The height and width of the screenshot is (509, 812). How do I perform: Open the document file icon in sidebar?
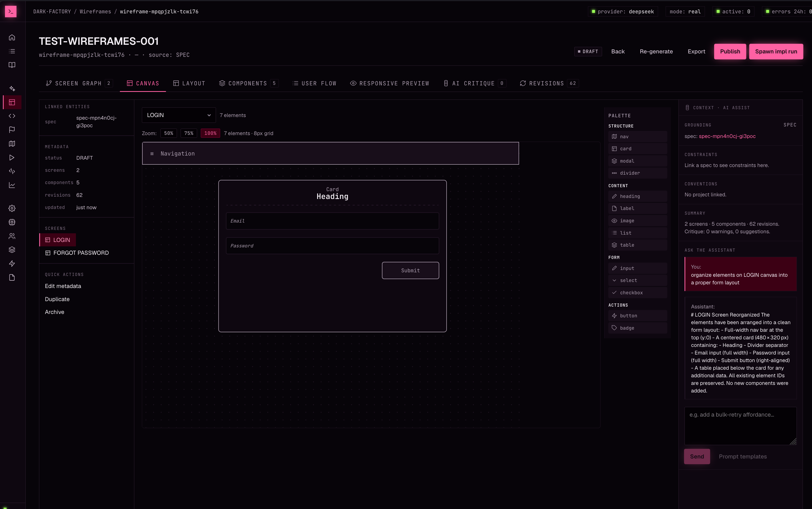pyautogui.click(x=12, y=277)
